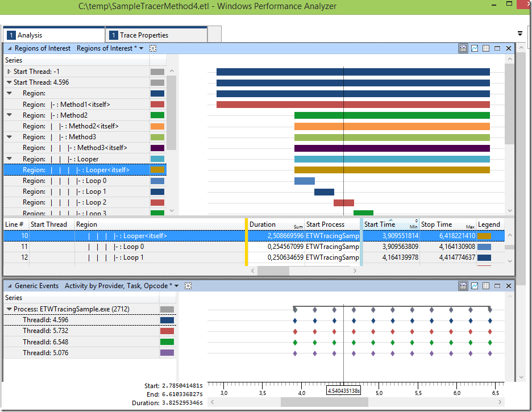Screen dimensions: 532x412
Task: Switch to the Analysis tab
Action: 55,35
